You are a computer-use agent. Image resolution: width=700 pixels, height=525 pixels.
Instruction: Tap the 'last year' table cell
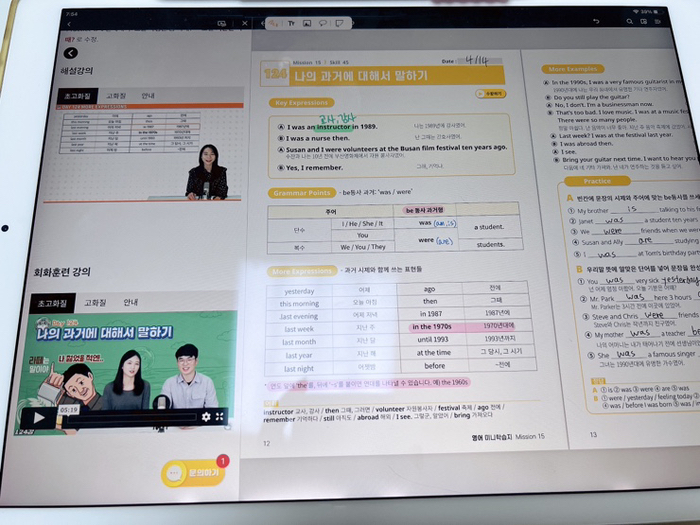click(x=299, y=355)
